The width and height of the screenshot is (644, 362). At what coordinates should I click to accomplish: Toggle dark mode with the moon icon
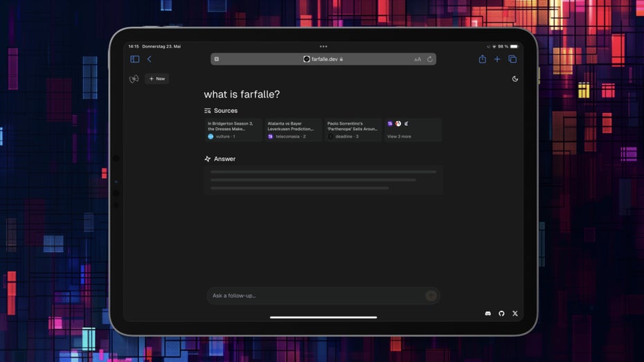click(515, 79)
